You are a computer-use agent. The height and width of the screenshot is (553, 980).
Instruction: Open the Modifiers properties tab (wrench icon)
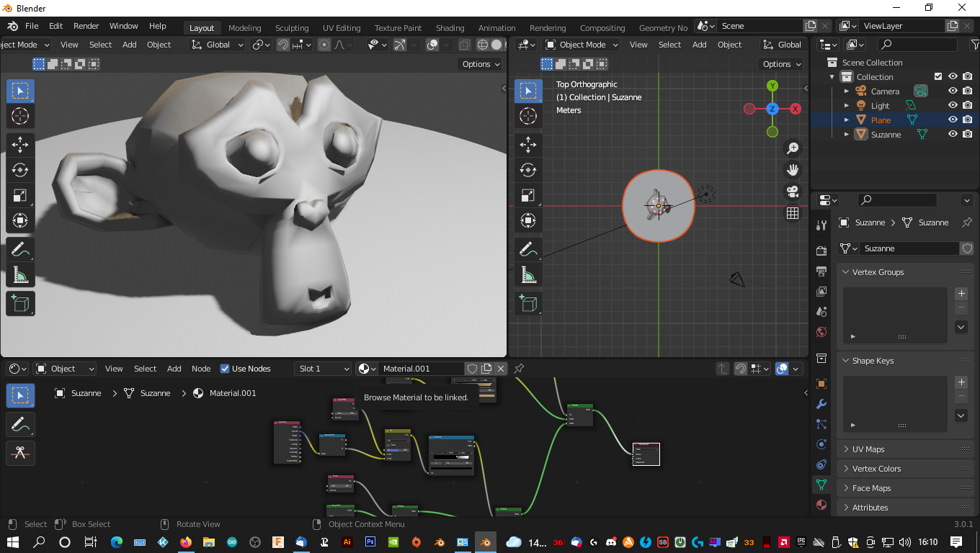(x=821, y=404)
